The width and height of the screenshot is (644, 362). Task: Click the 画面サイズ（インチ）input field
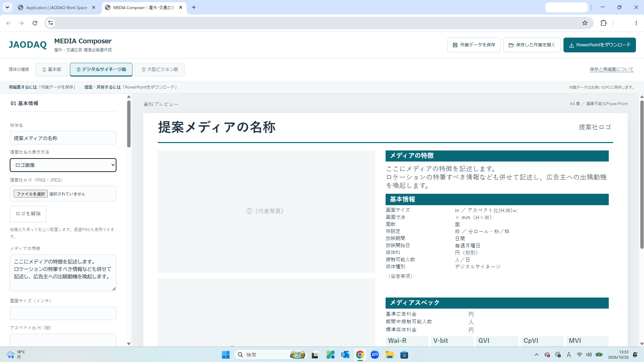point(63,313)
